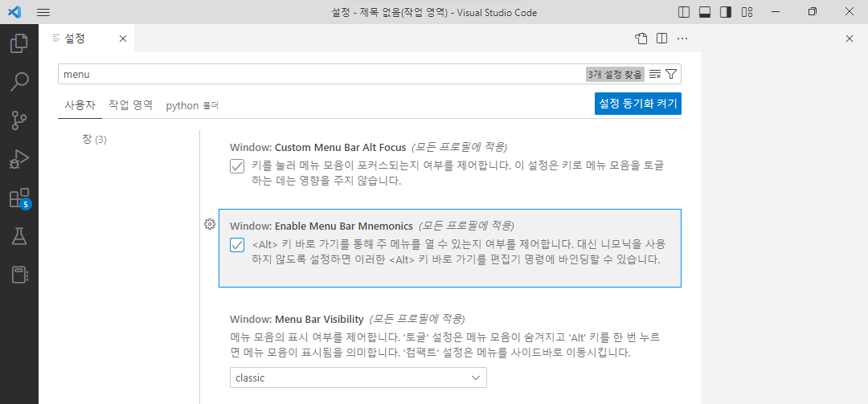Open Customize Layout icon
This screenshot has height=404, width=868.
747,12
